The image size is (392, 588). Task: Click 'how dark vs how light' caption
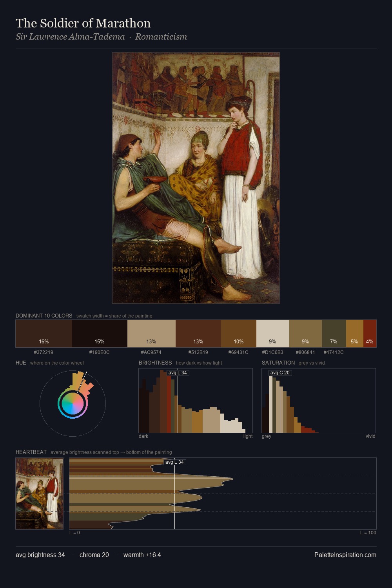(199, 363)
